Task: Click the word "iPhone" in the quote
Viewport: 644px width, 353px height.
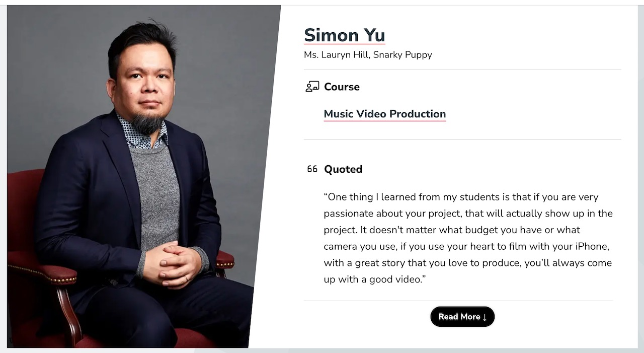Action: pyautogui.click(x=593, y=246)
